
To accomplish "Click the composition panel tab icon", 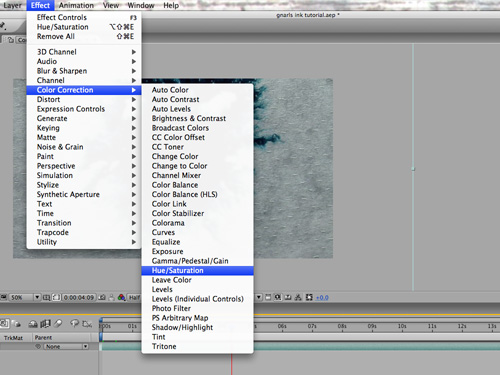I will 11,40.
